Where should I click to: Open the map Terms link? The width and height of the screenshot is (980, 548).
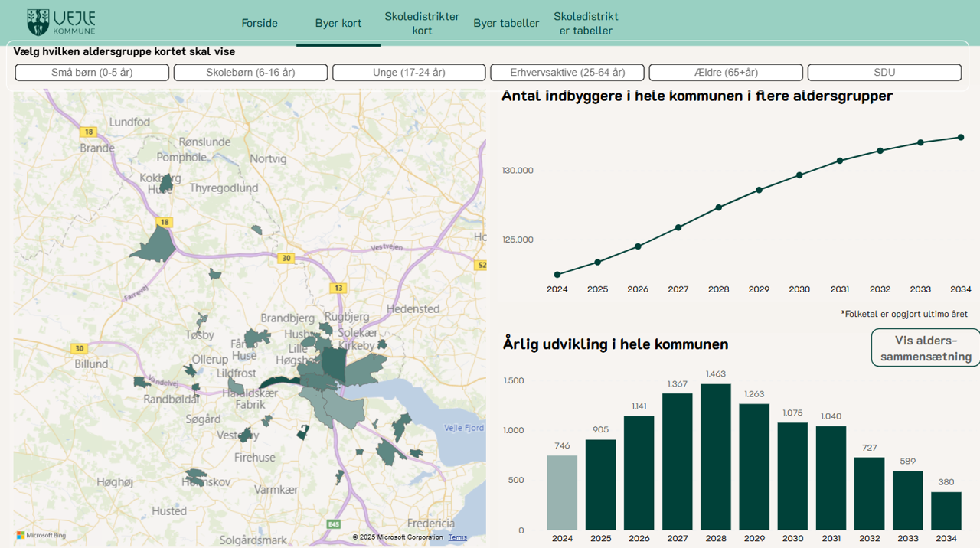pos(458,537)
